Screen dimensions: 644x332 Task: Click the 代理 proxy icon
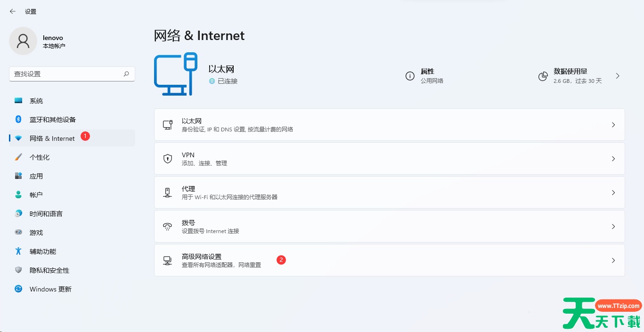(168, 193)
